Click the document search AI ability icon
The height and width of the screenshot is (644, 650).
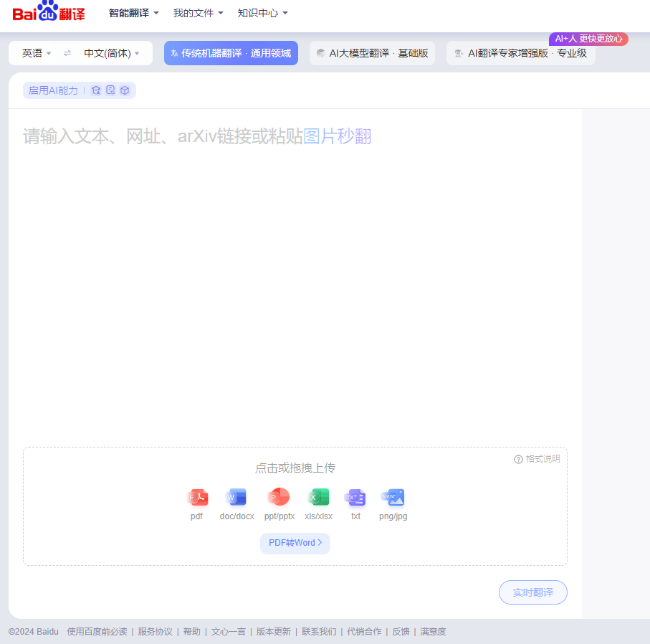pyautogui.click(x=110, y=90)
